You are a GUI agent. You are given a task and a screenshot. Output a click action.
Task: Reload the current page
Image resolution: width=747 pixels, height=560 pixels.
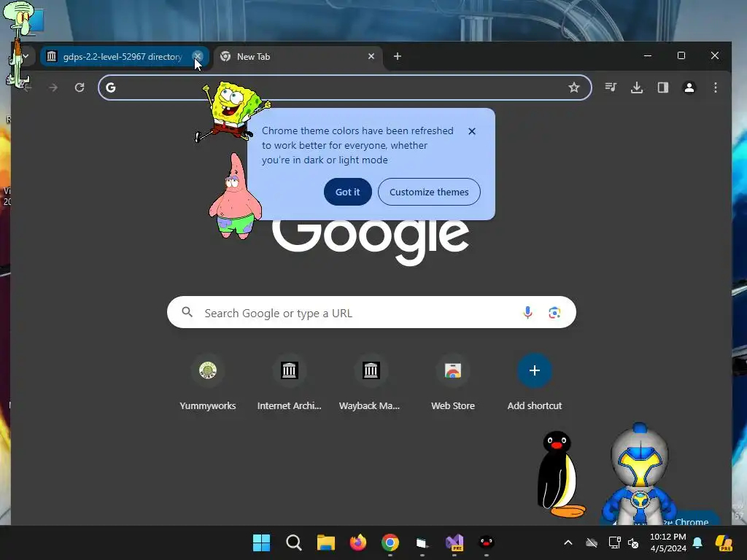tap(80, 87)
